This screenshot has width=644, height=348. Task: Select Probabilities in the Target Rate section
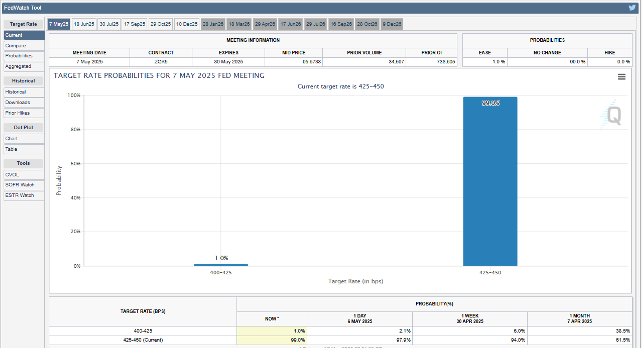(24, 56)
